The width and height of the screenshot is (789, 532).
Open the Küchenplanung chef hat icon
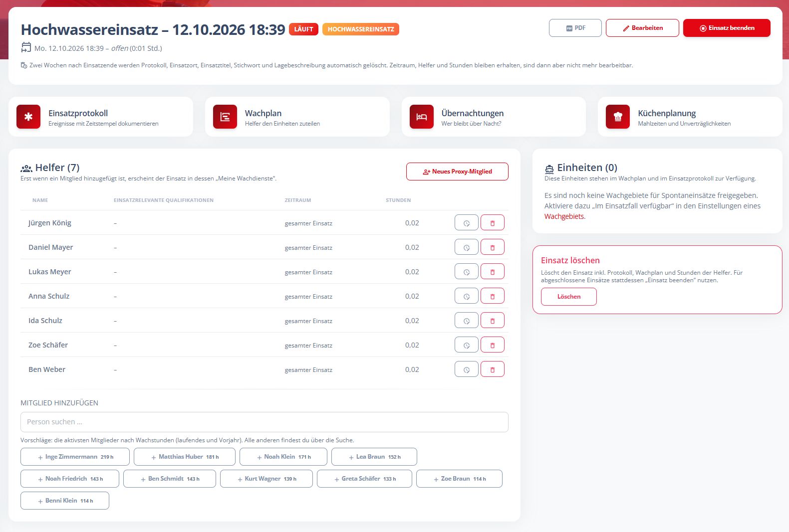point(618,117)
